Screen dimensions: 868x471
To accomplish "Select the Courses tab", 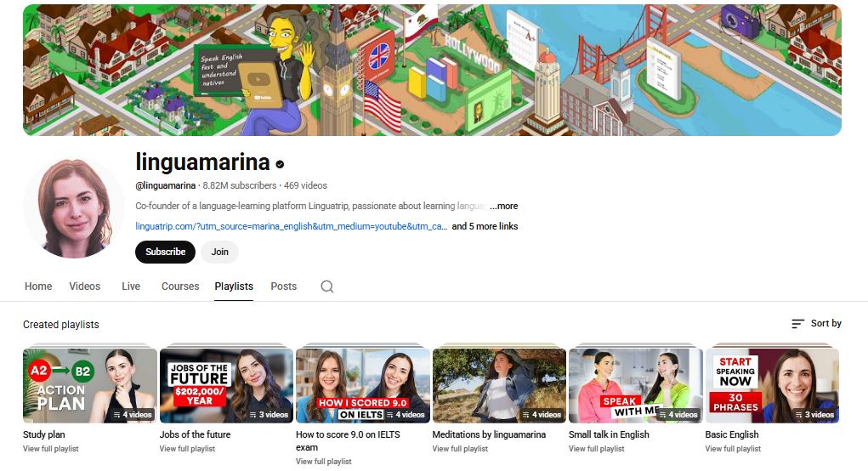I will click(x=180, y=287).
